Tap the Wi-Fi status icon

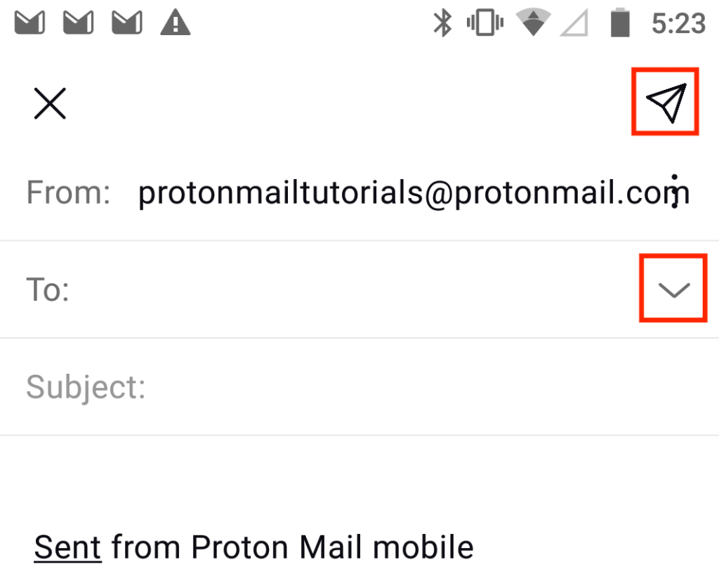[x=533, y=22]
